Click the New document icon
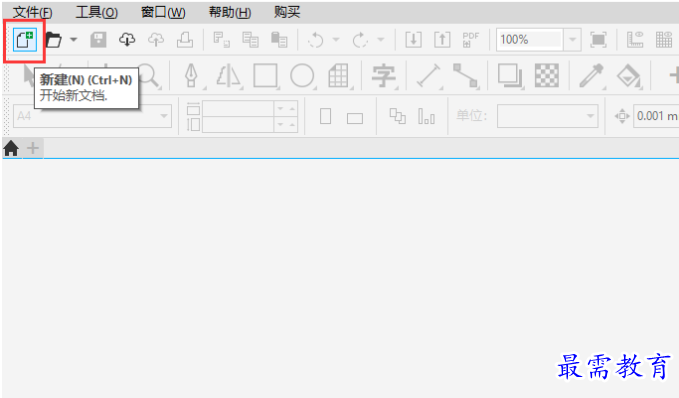The image size is (679, 398). click(25, 40)
